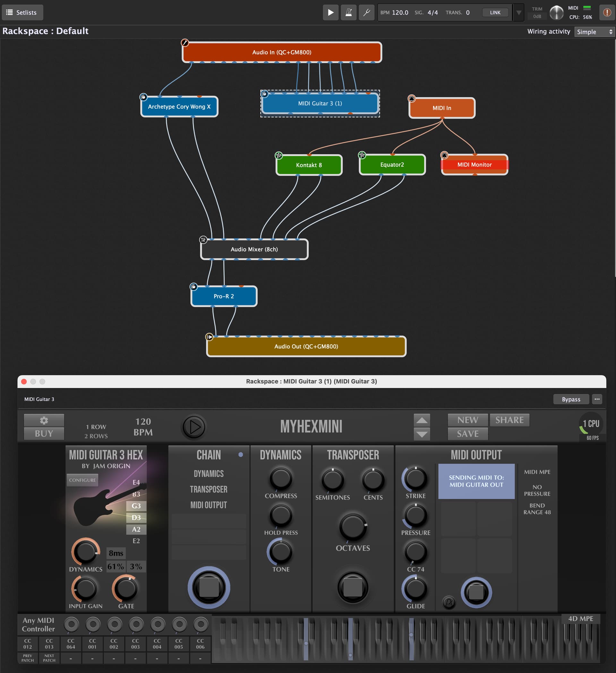Open MIDI Guitar settings gear icon
The image size is (616, 673).
pos(44,420)
